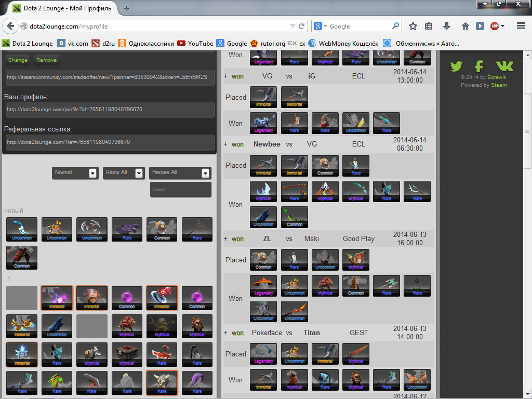Open the Borewik author link
This screenshot has width=532, height=399.
(x=497, y=77)
